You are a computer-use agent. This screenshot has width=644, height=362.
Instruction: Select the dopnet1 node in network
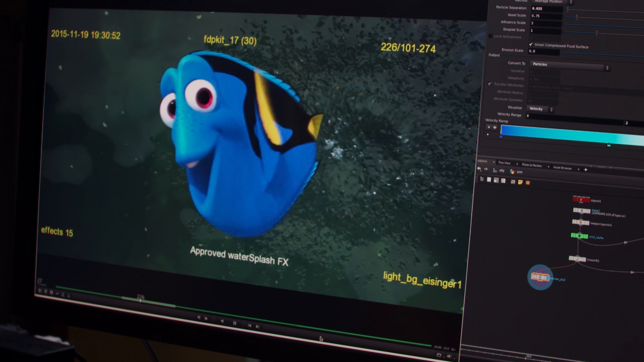581,200
